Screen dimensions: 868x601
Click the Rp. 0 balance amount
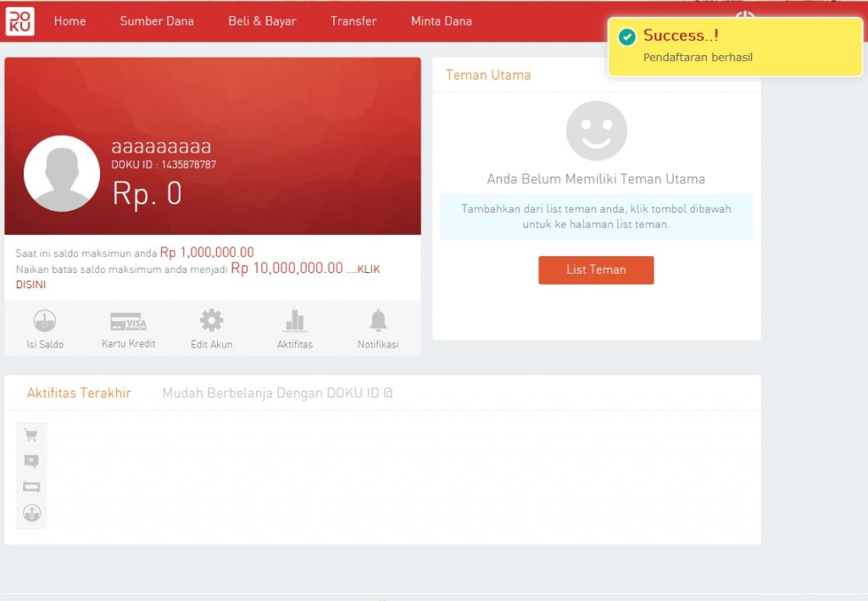147,193
